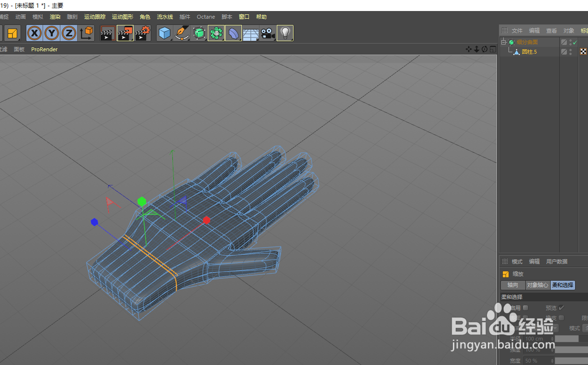Open the 角色 menu

tap(145, 17)
